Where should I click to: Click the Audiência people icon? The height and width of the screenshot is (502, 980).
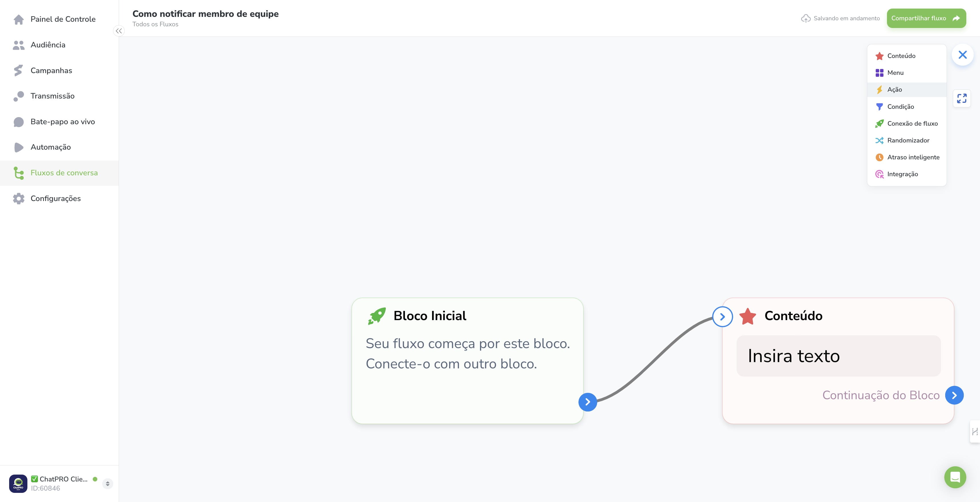pos(19,45)
